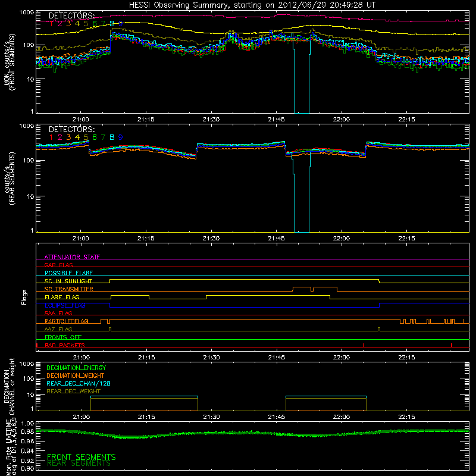Select detector 8 in rear segments legend
The height and width of the screenshot is (476, 476).
click(x=112, y=137)
